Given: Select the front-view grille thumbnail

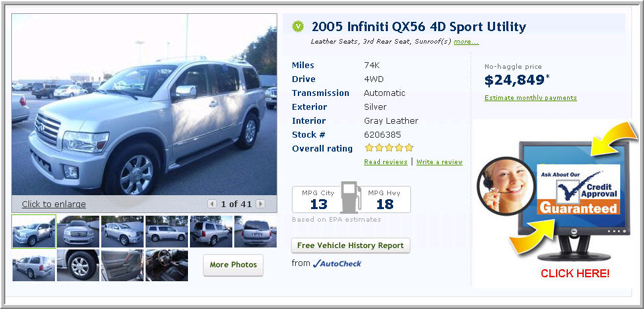Looking at the screenshot, I should tap(78, 232).
